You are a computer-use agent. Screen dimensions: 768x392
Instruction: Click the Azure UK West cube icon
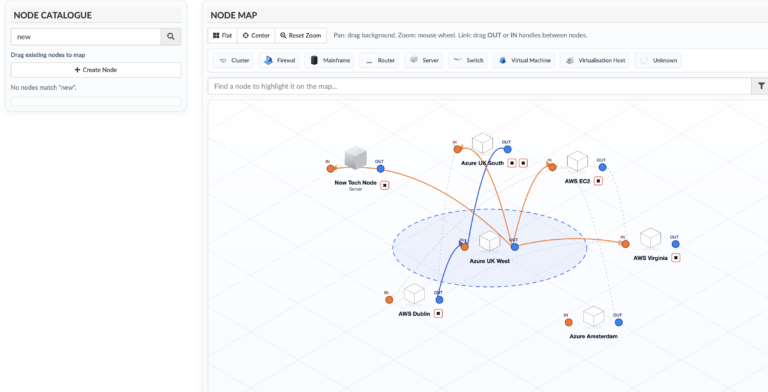[489, 241]
